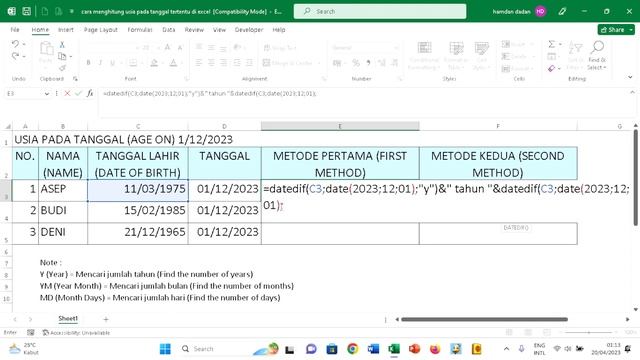This screenshot has width=640, height=360.
Task: Click the horizontal scrollbar thumb
Action: click(484, 319)
